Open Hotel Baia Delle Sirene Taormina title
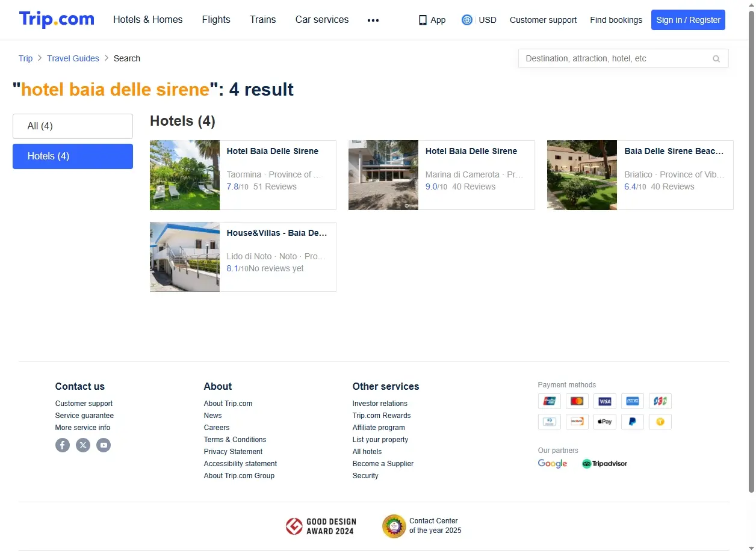Screen dimensions: 756x554 (x=273, y=151)
